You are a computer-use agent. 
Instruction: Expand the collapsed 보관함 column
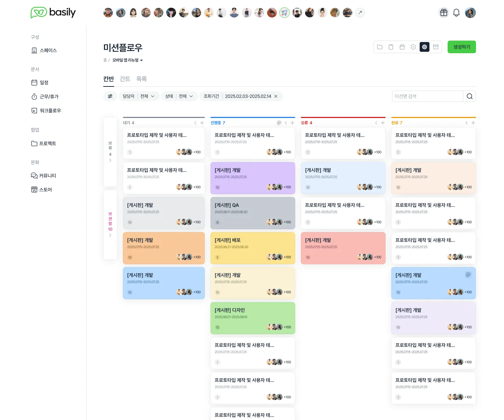coord(110,225)
